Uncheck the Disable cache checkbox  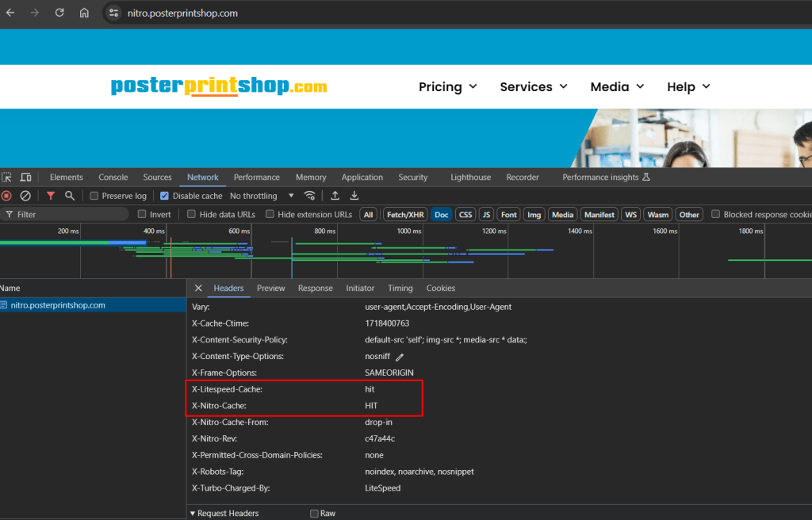click(165, 196)
